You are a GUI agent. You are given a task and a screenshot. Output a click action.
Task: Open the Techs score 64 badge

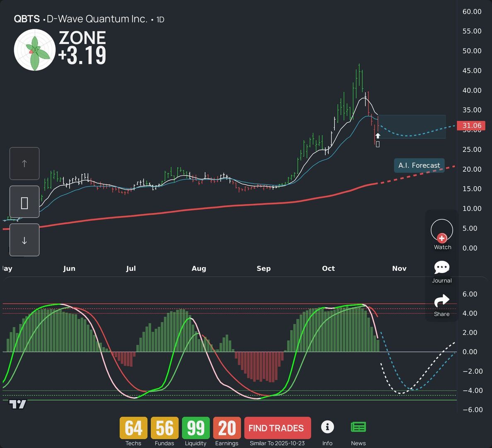tap(133, 428)
